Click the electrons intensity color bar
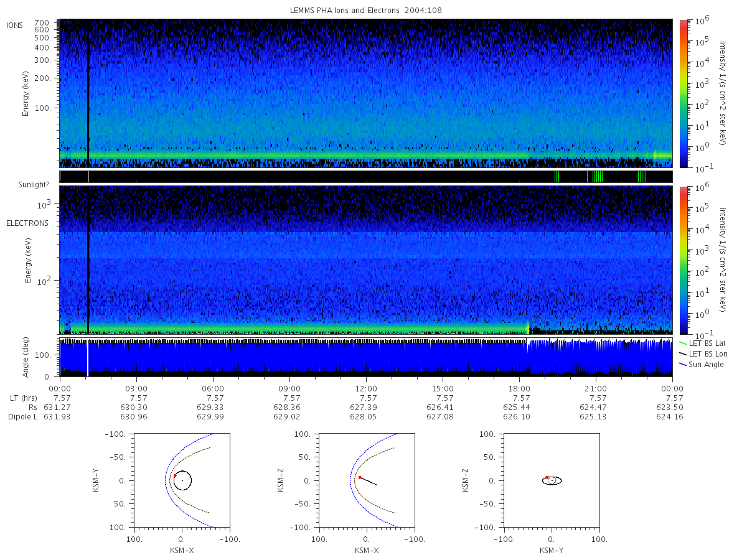747x560 pixels. (683, 260)
